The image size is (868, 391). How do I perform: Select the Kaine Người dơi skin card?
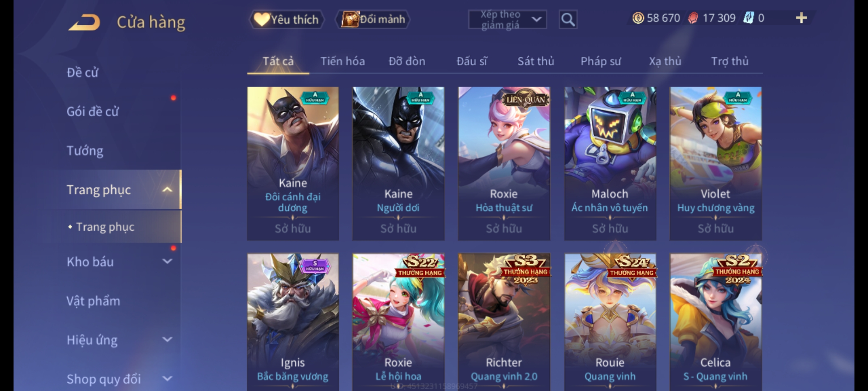click(398, 163)
